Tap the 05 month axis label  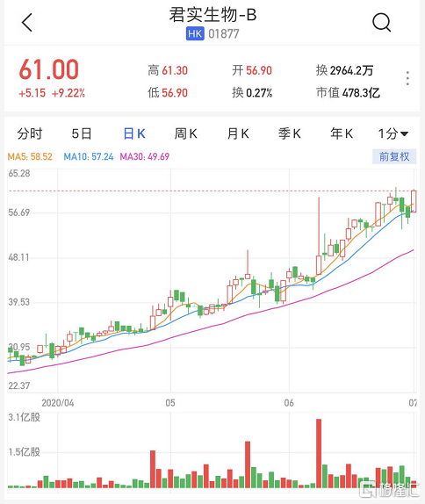[x=170, y=403]
